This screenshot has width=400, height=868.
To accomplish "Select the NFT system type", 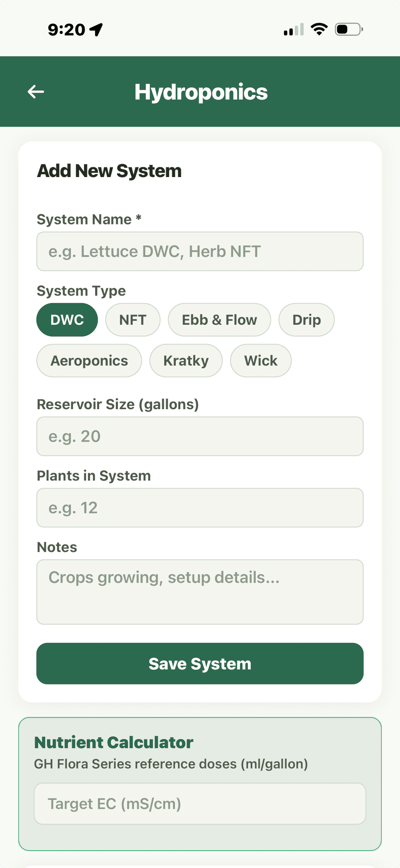I will [133, 319].
